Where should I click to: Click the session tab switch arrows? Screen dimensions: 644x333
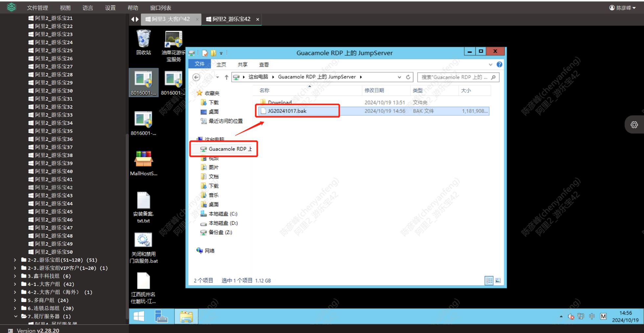pos(135,19)
